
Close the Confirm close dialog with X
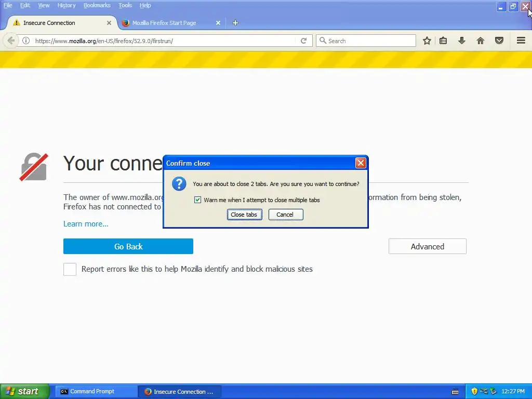pos(361,163)
